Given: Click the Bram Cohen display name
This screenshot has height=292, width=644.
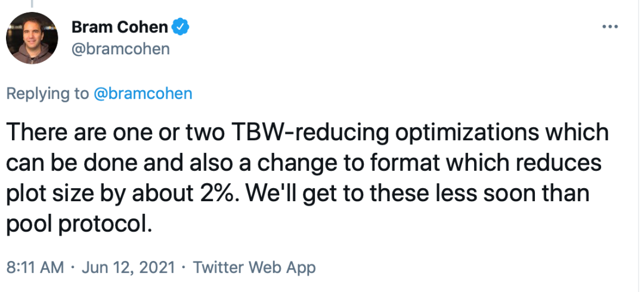Looking at the screenshot, I should [119, 27].
